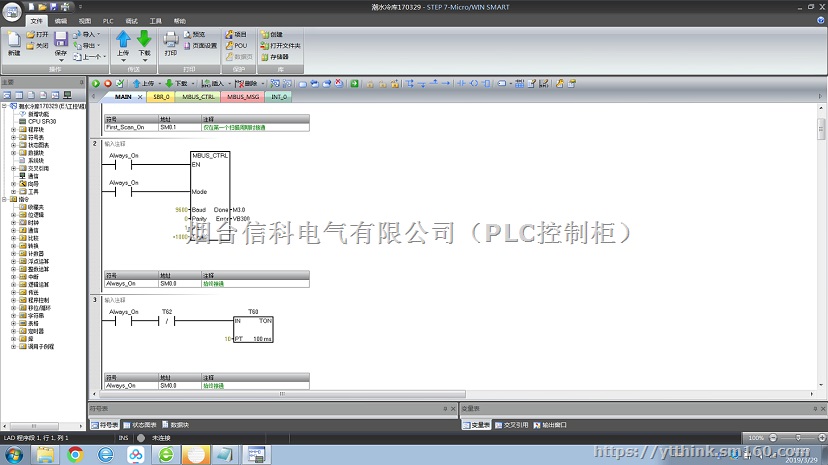This screenshot has height=465, width=828.
Task: Switch to Status Chart (状态图表) bottom tab
Action: [140, 425]
